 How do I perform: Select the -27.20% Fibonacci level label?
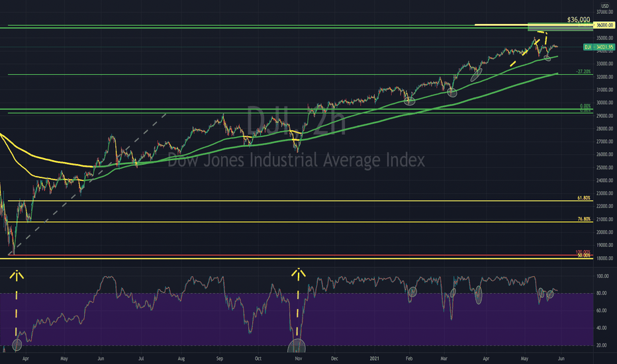click(x=583, y=72)
